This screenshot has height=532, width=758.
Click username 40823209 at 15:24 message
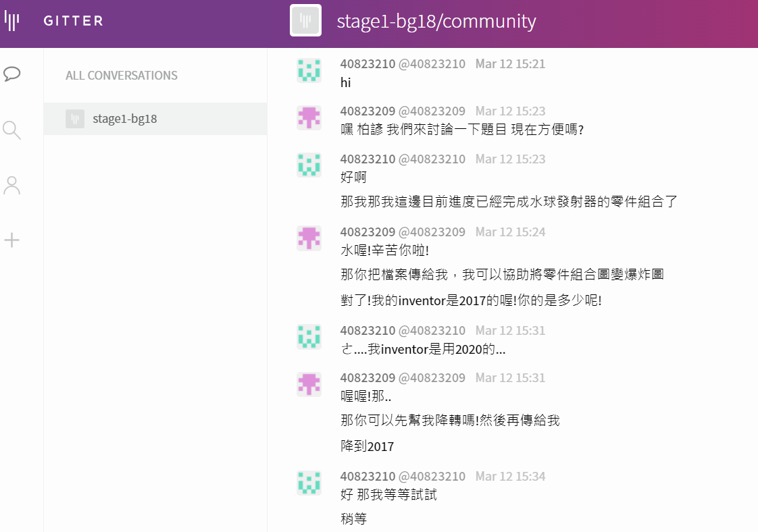click(x=368, y=232)
